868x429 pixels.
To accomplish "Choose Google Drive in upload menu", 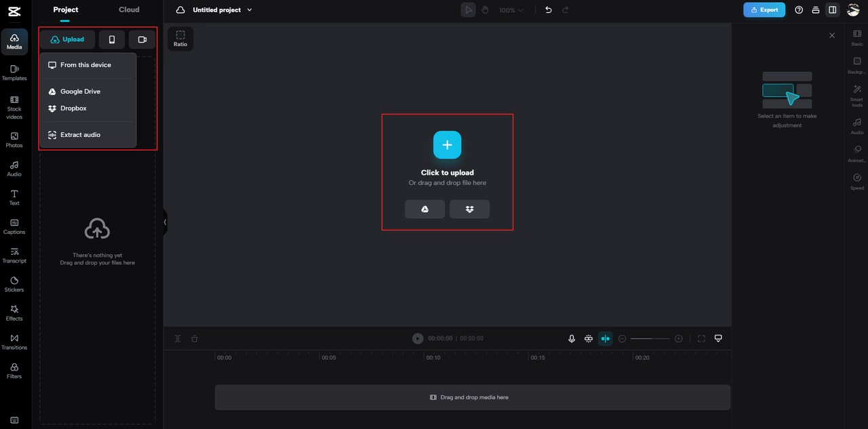I will pyautogui.click(x=88, y=91).
